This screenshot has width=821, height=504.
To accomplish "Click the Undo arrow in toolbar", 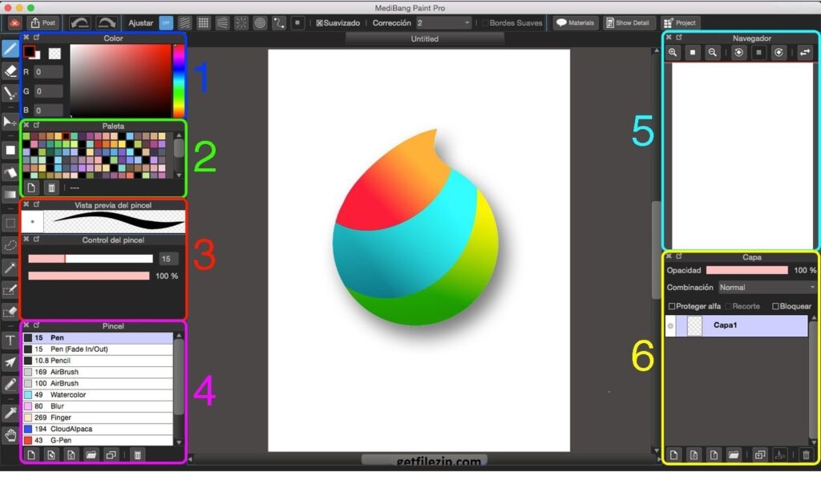I will [80, 22].
